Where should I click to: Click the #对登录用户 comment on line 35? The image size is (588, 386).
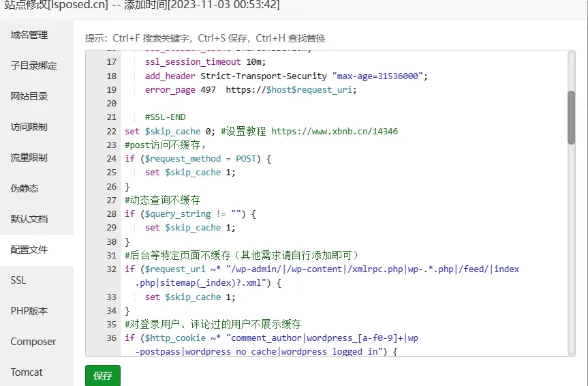tap(213, 325)
